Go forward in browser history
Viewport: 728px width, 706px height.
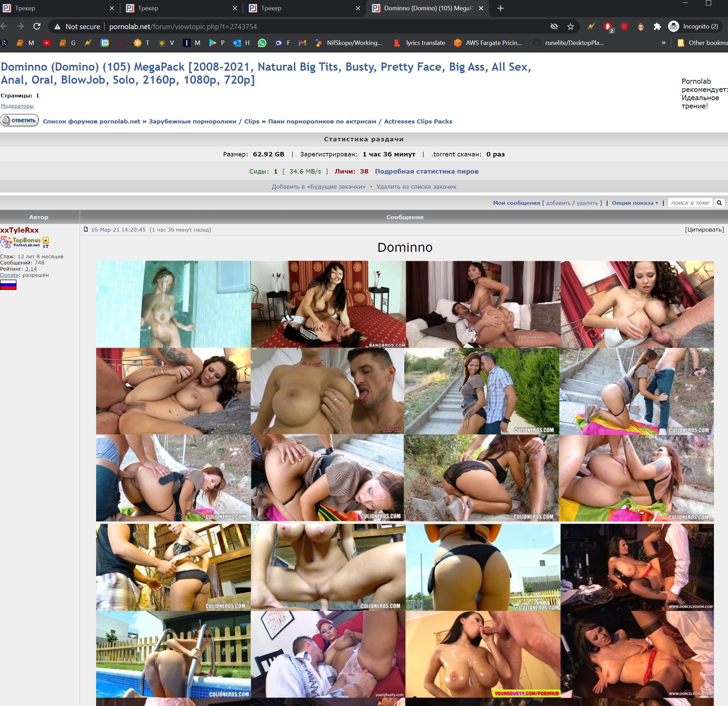tap(21, 26)
